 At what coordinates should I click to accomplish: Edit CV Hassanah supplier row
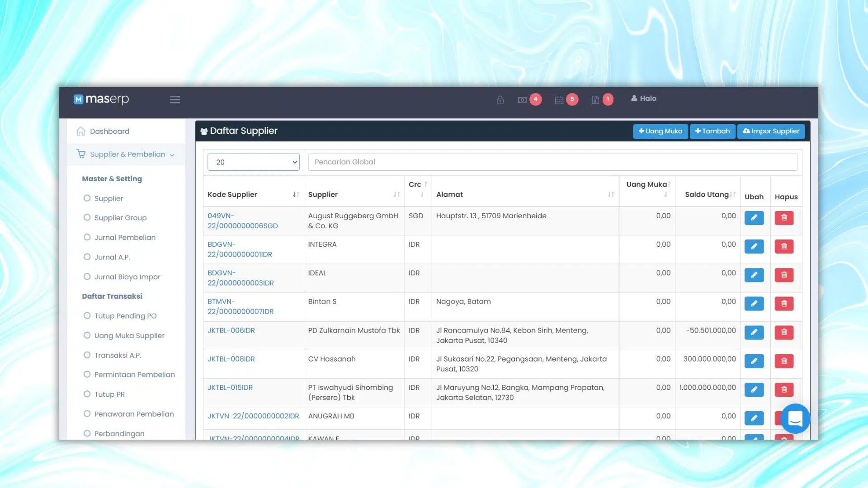pos(754,361)
